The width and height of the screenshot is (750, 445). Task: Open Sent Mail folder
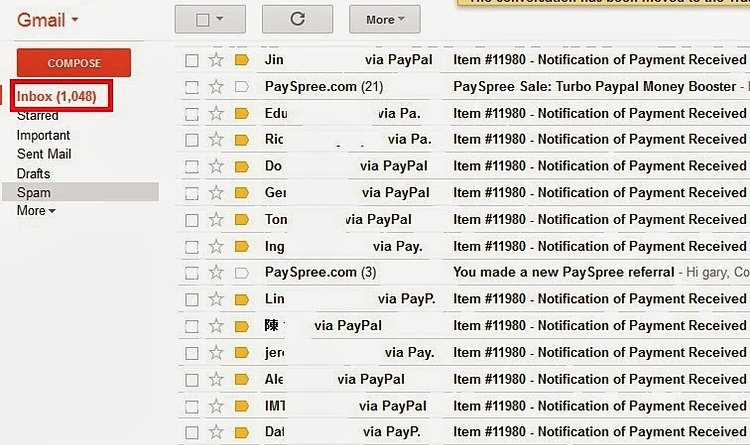coord(44,154)
